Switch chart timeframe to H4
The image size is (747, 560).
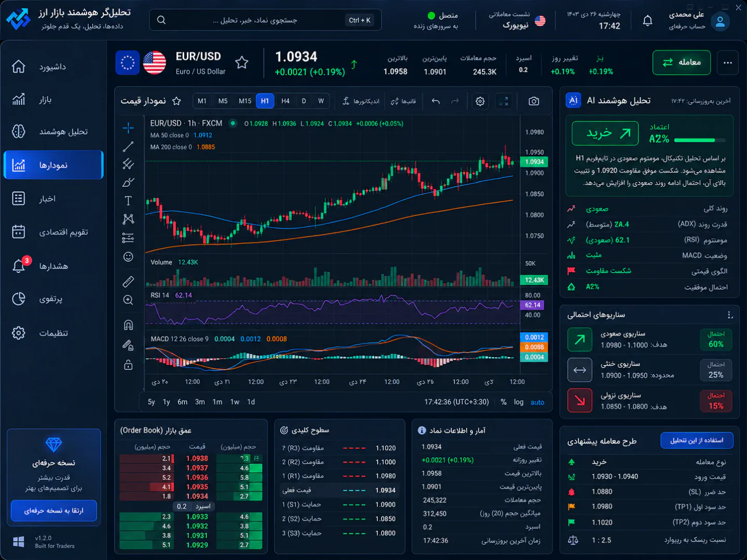pos(285,101)
